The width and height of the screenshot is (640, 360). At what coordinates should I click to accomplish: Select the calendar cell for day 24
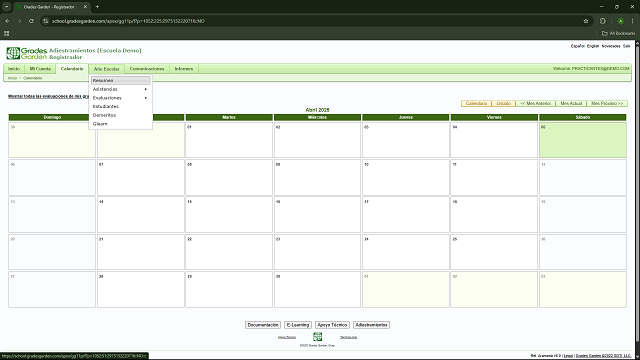pos(406,252)
